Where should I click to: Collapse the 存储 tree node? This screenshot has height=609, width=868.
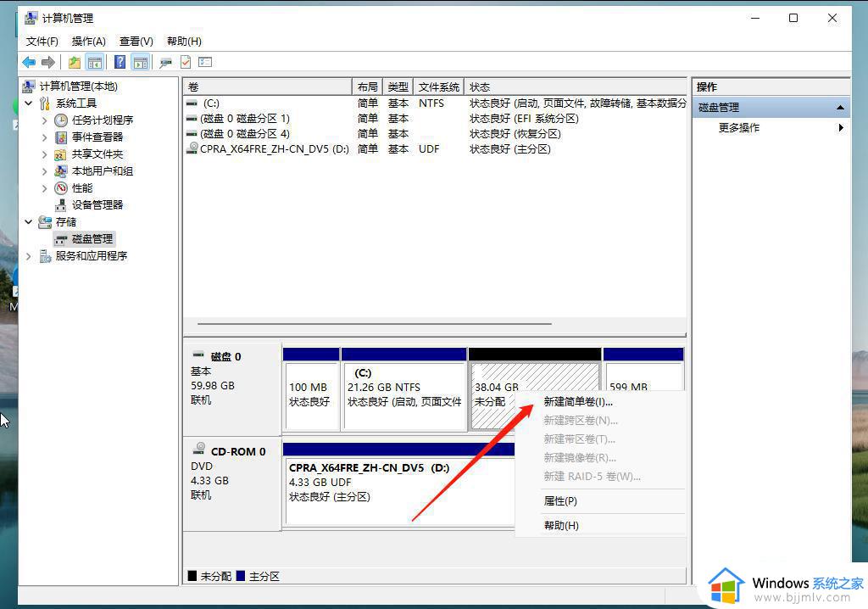[29, 221]
